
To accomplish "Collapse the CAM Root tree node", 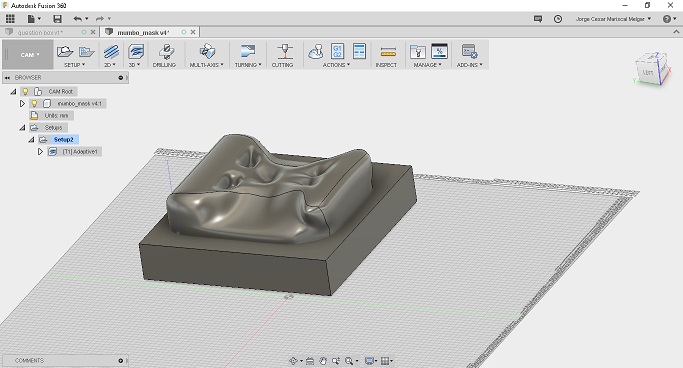I will (x=14, y=91).
